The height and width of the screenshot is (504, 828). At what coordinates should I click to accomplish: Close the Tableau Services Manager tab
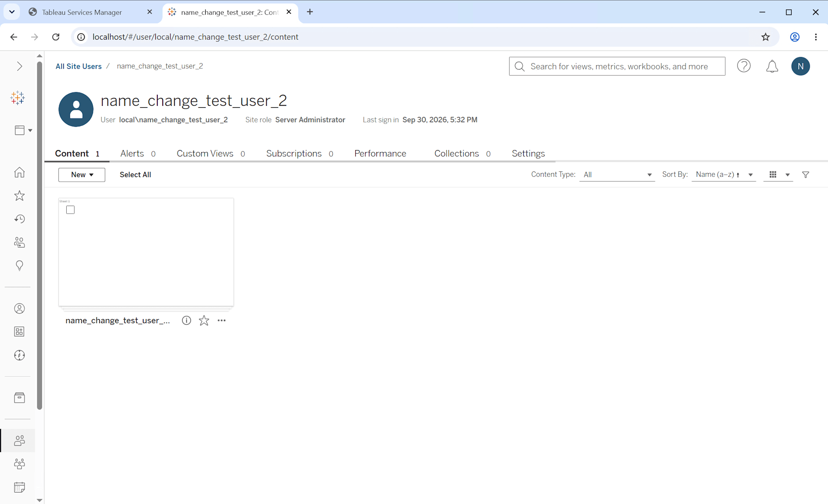point(150,12)
